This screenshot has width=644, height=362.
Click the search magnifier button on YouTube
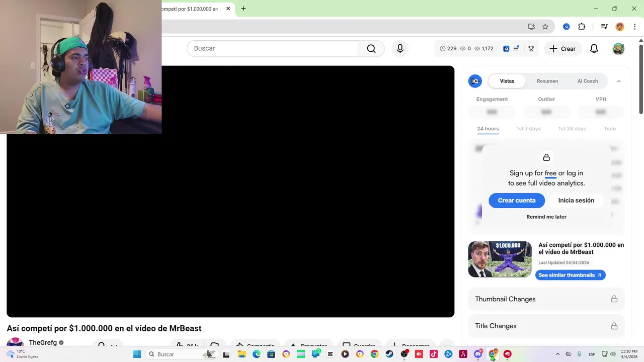[x=371, y=49]
